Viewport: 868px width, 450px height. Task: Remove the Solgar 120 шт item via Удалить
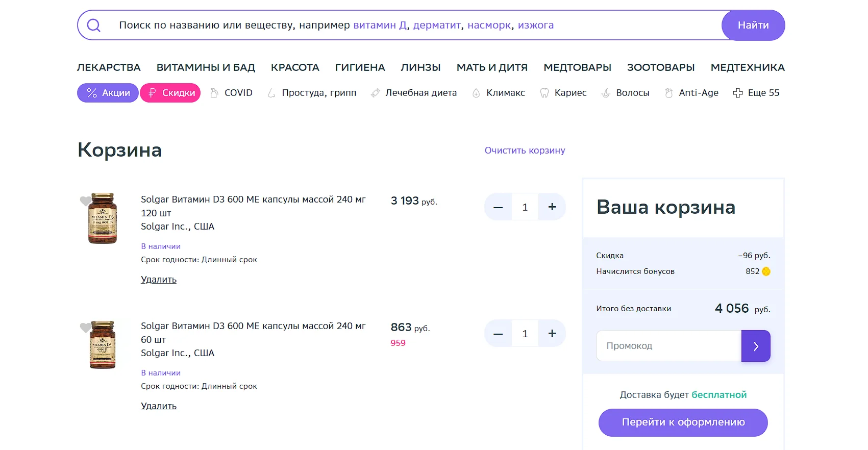coord(159,280)
